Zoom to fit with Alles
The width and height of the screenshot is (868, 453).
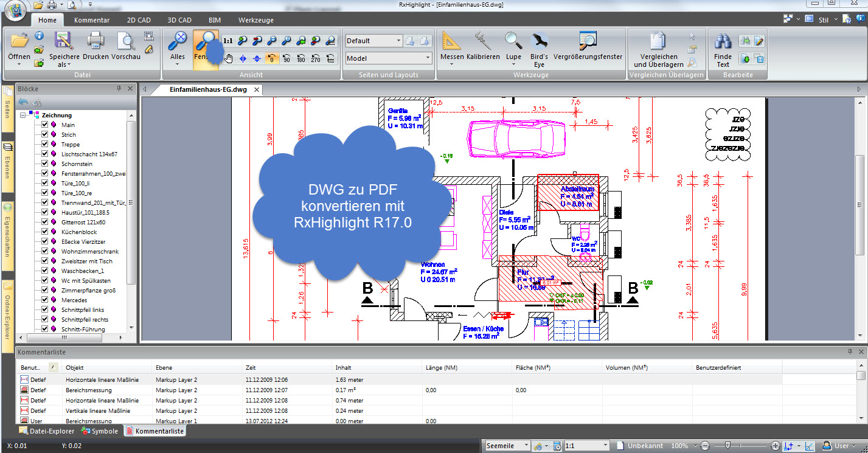tap(177, 42)
